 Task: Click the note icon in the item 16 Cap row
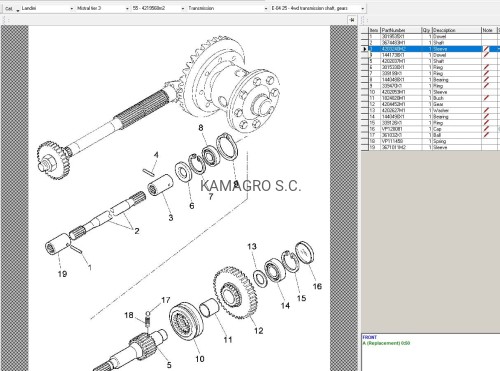(486, 129)
